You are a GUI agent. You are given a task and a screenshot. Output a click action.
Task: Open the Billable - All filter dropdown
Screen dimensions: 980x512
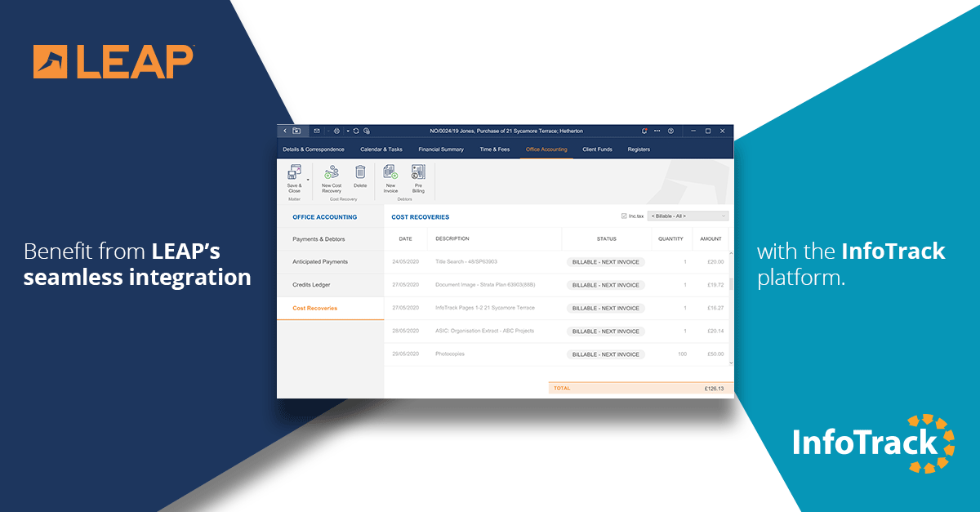click(688, 214)
